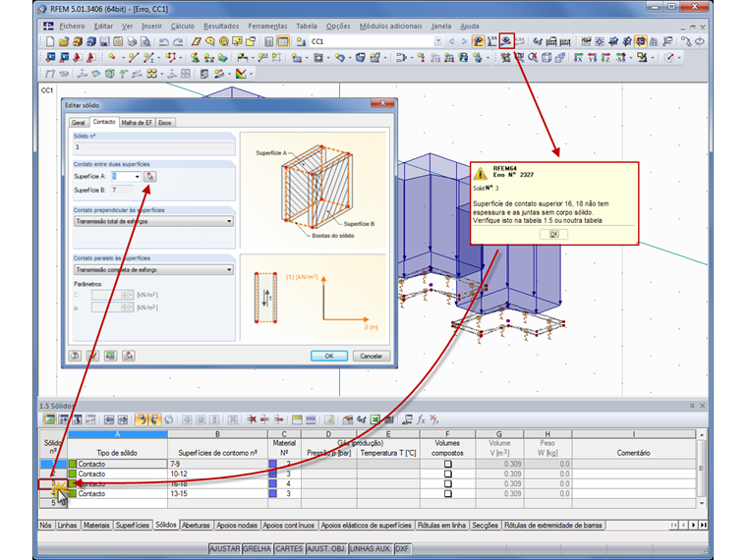Go to previous load case arrow
The image size is (747, 560).
pos(451,42)
